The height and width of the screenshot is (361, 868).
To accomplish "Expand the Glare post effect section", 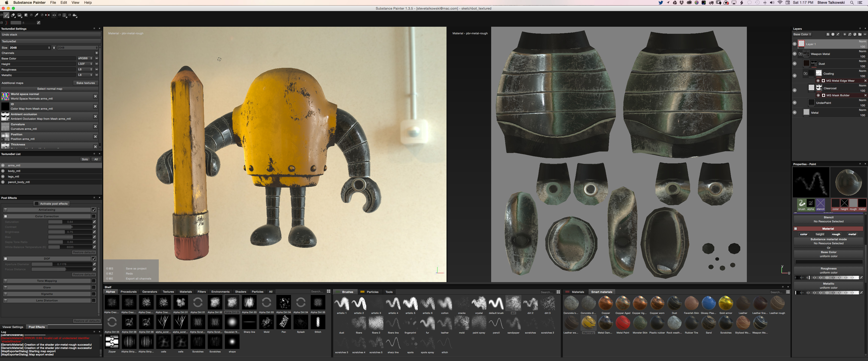I will pyautogui.click(x=5, y=287).
